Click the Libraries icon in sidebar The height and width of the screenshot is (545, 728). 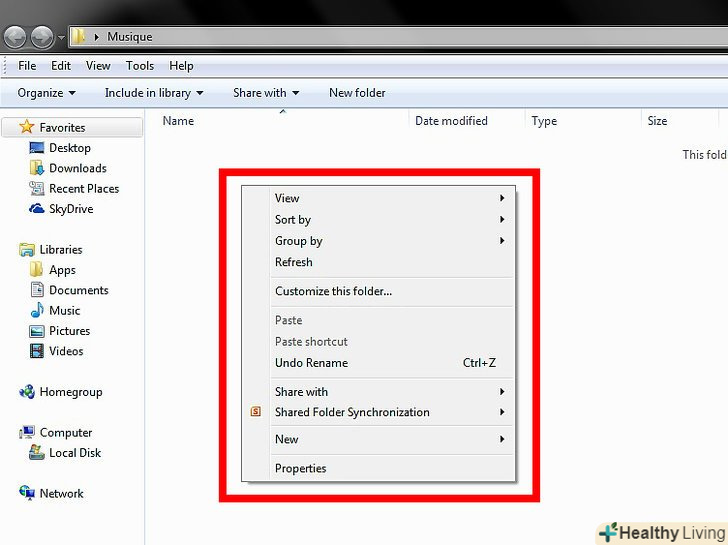[27, 250]
